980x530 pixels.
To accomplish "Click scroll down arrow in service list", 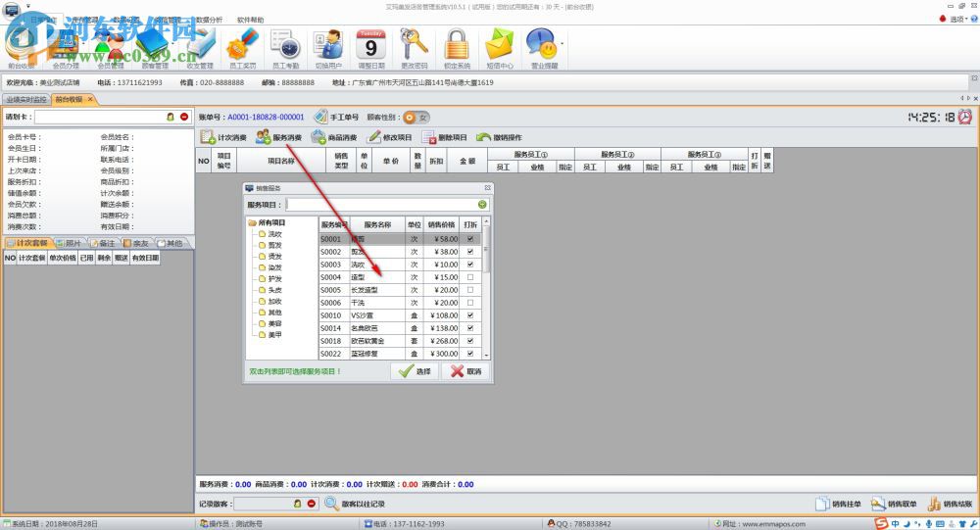I will tap(486, 355).
